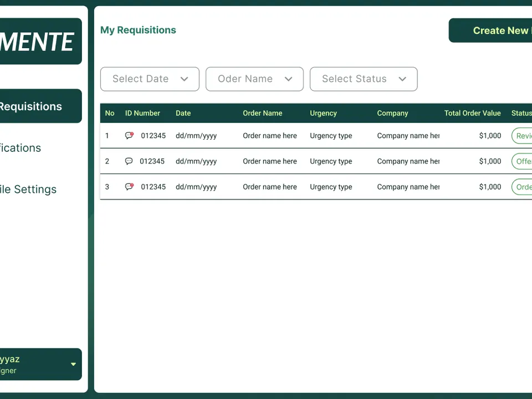This screenshot has width=532, height=399.
Task: Open the comment icon in row 3
Action: point(129,187)
